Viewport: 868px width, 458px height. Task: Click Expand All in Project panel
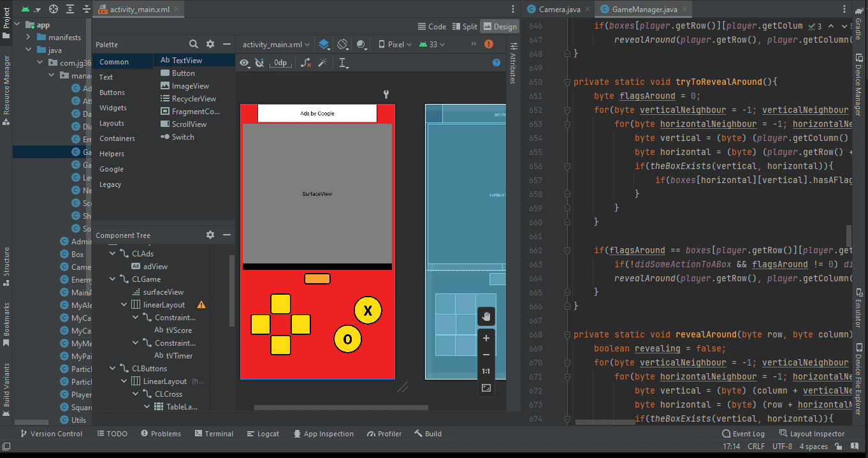click(69, 9)
